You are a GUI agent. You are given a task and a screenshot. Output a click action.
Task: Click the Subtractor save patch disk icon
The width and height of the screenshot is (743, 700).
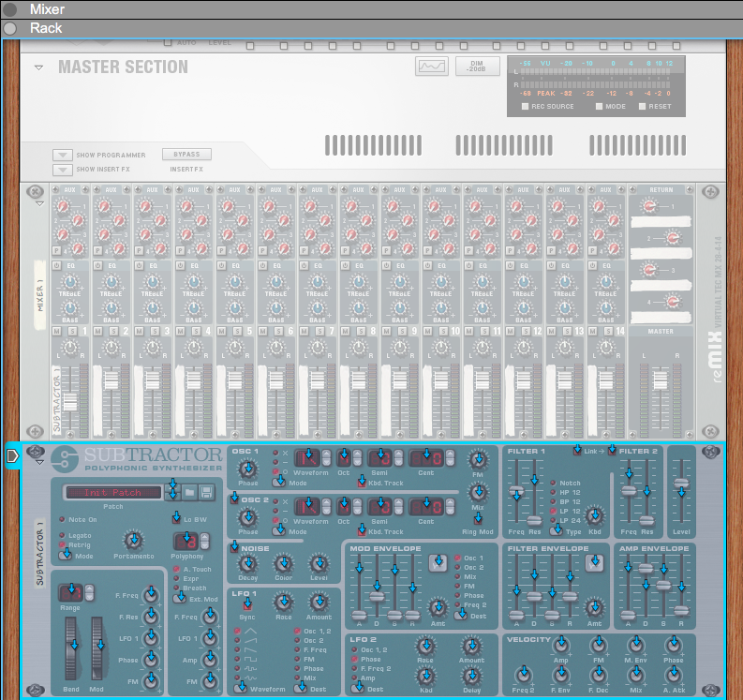point(206,492)
